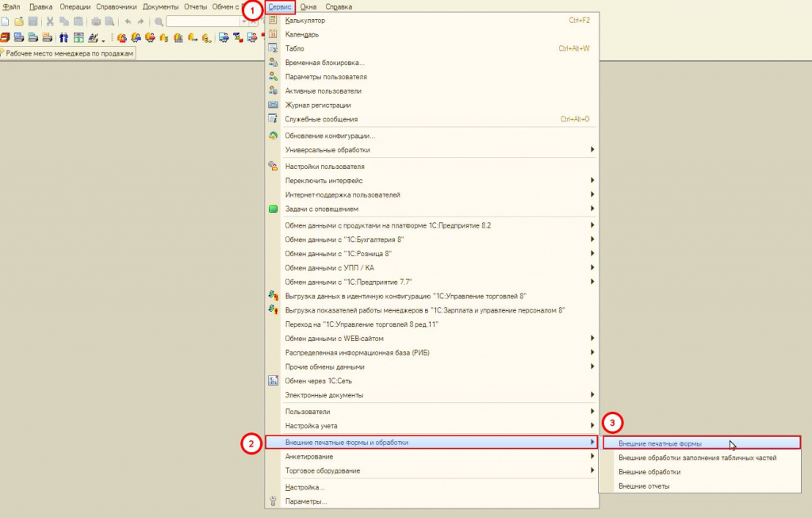Click the magnifier Find toolbar icon
Image resolution: width=812 pixels, height=518 pixels.
click(x=159, y=21)
